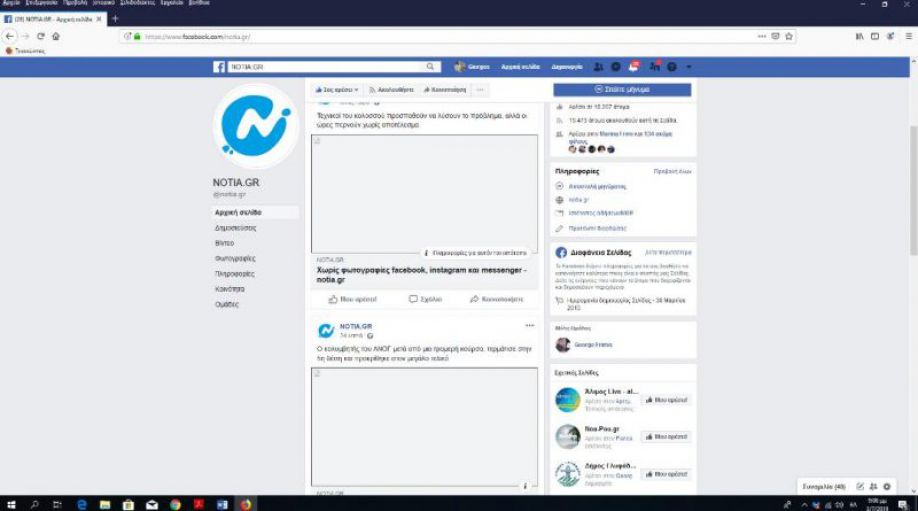The height and width of the screenshot is (511, 918).
Task: Open the notifications bell icon
Action: pyautogui.click(x=634, y=67)
